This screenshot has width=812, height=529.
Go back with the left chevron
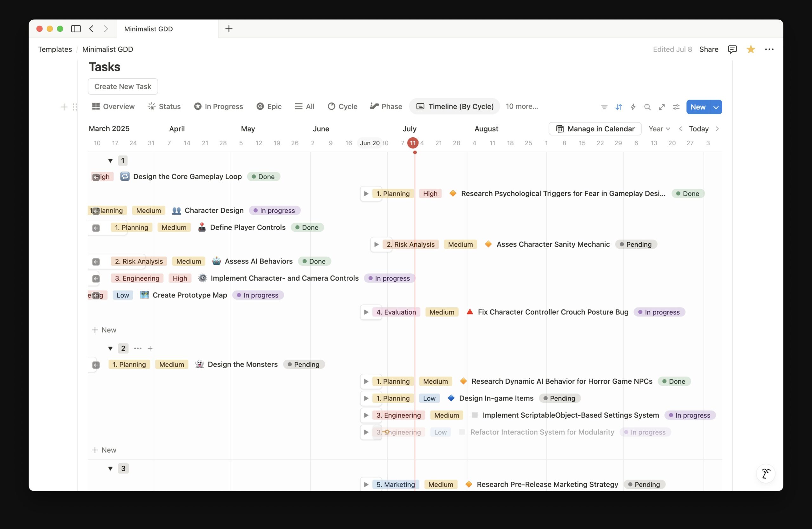pyautogui.click(x=91, y=29)
